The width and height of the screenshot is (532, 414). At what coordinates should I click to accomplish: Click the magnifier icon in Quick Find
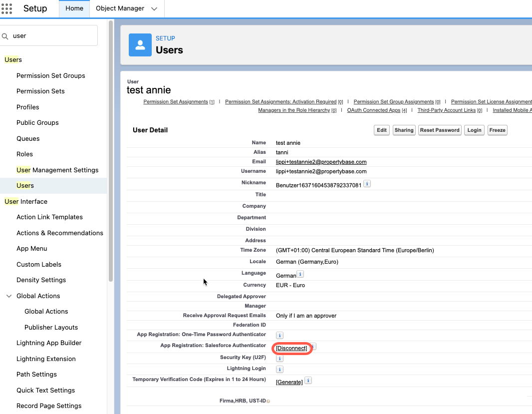pos(5,36)
